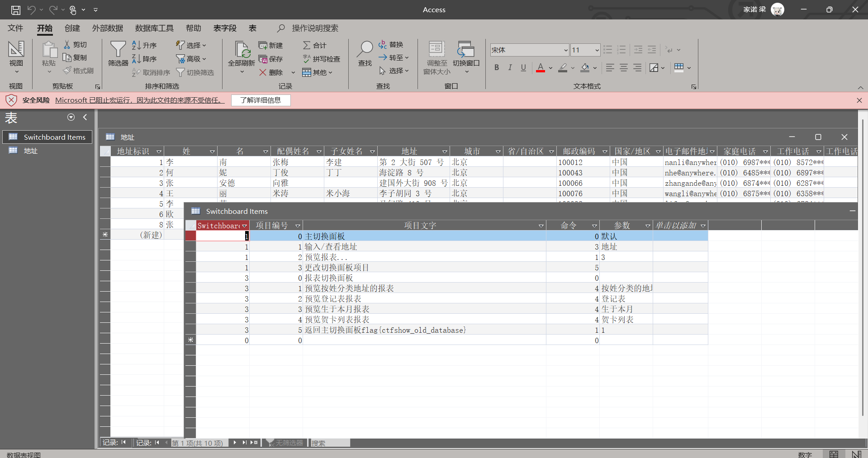The height and width of the screenshot is (458, 868).
Task: Click the Switch Windows (切换窗口) icon
Action: tap(466, 49)
